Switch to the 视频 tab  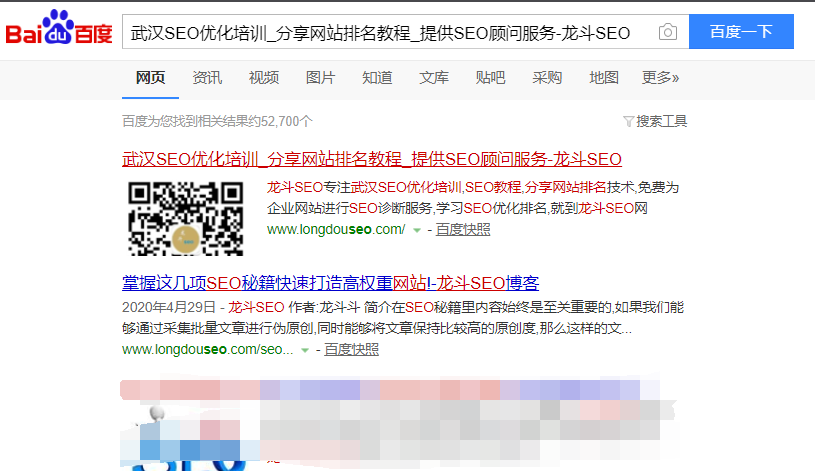point(264,78)
